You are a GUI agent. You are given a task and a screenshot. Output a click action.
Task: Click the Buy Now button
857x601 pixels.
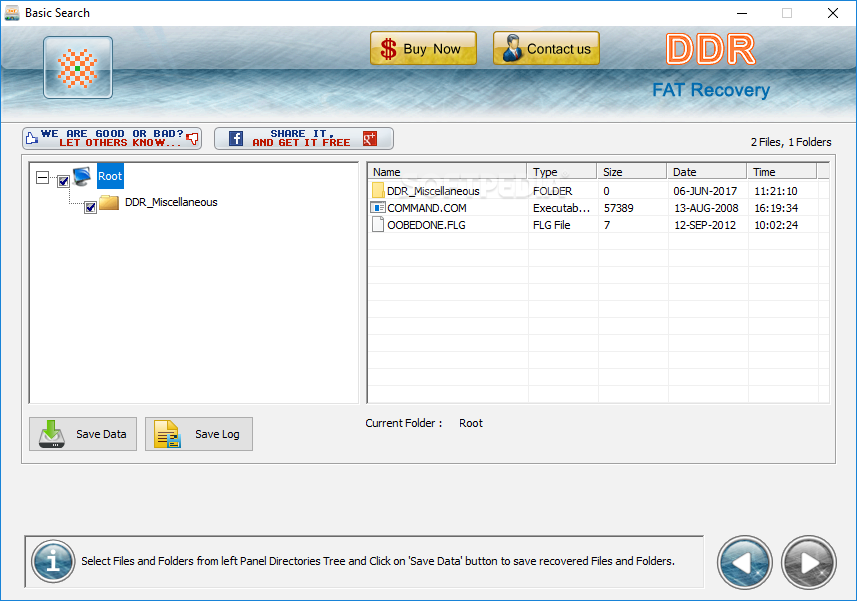coord(423,49)
